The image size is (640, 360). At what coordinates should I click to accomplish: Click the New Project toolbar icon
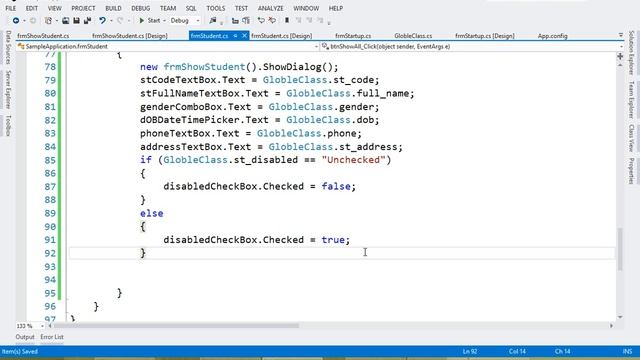(x=48, y=20)
